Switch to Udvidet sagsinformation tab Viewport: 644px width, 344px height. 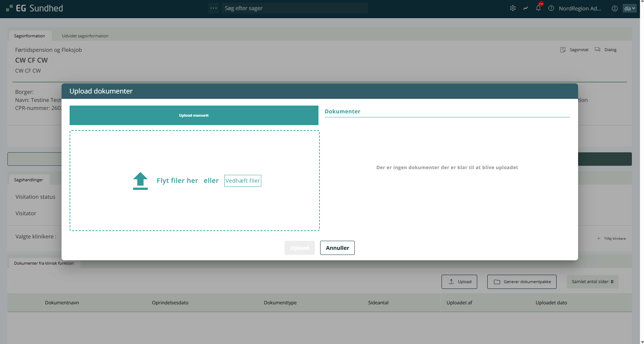(85, 36)
